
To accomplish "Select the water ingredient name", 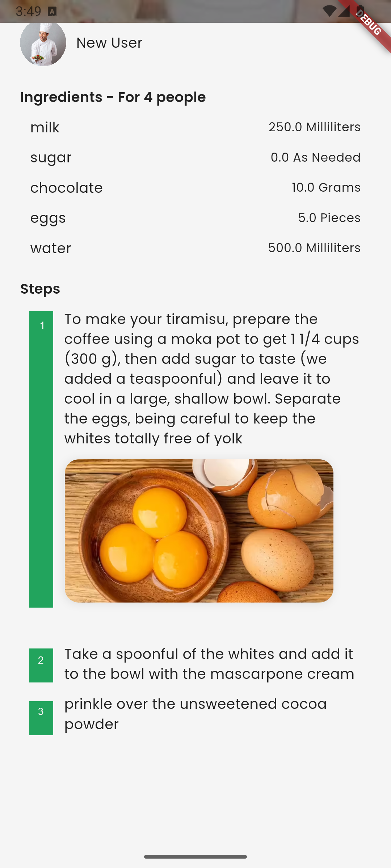I will point(51,248).
